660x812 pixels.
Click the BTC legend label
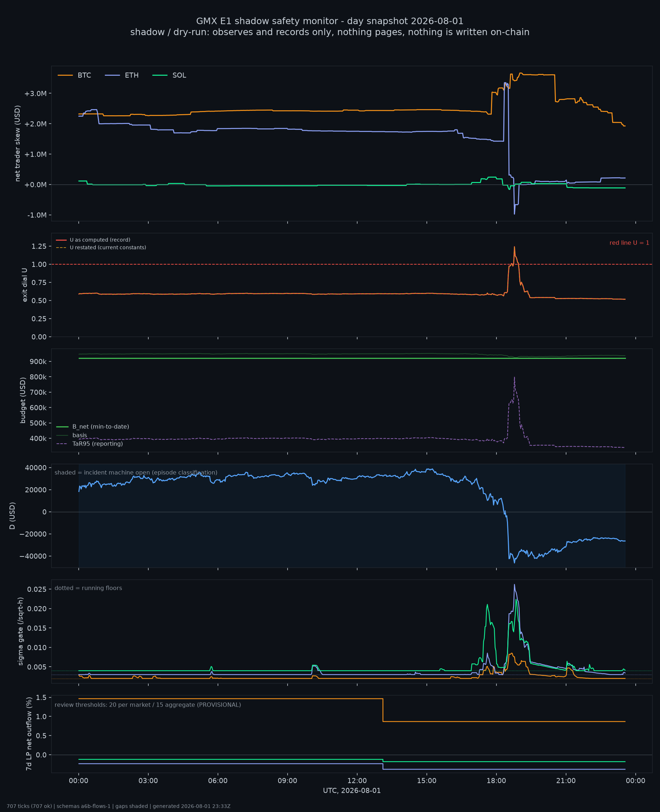pyautogui.click(x=84, y=75)
